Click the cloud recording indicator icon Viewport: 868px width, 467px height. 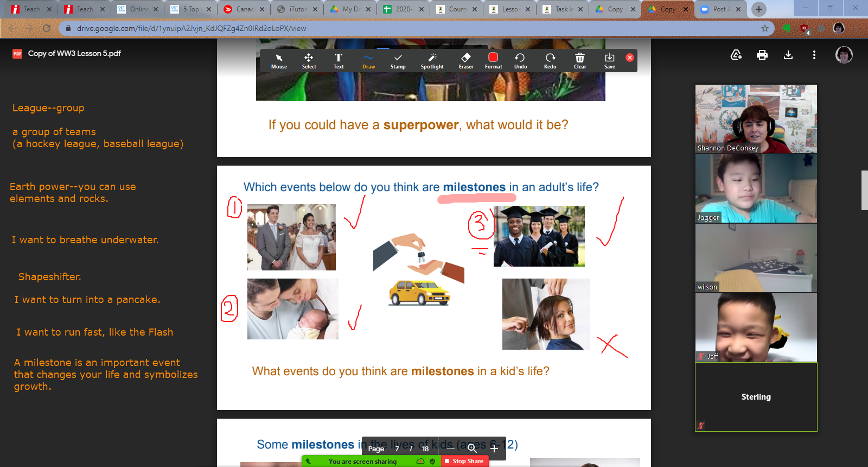coord(420,461)
